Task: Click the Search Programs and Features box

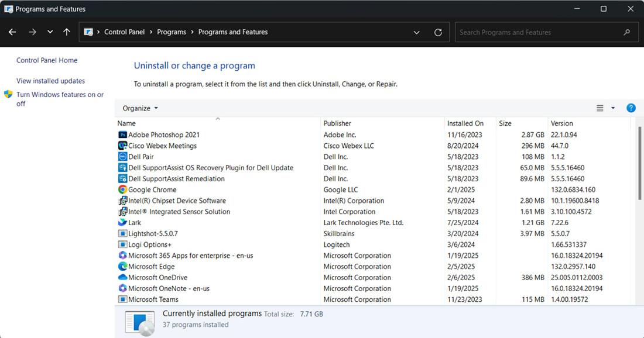Action: pos(539,33)
